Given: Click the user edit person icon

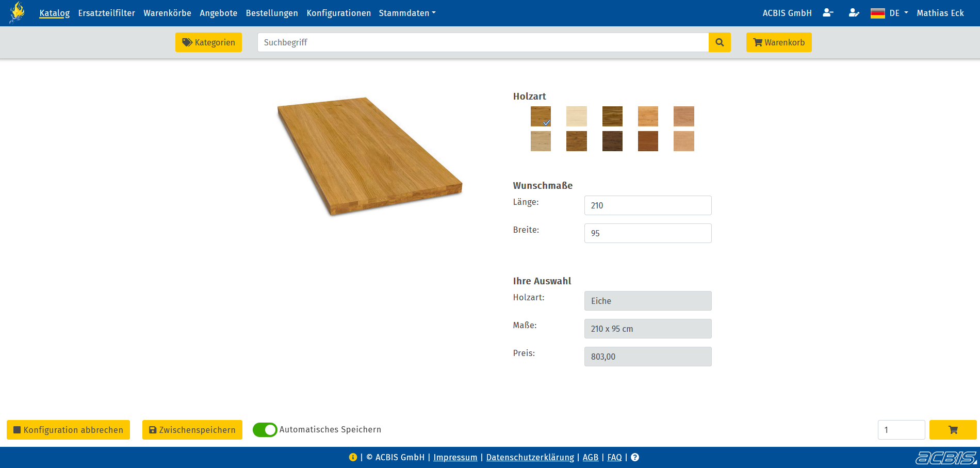Looking at the screenshot, I should click(854, 13).
